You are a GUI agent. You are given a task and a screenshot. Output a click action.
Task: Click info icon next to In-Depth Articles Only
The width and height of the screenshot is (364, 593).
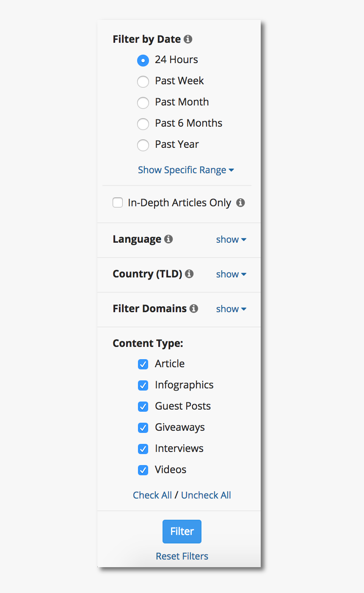(x=240, y=202)
